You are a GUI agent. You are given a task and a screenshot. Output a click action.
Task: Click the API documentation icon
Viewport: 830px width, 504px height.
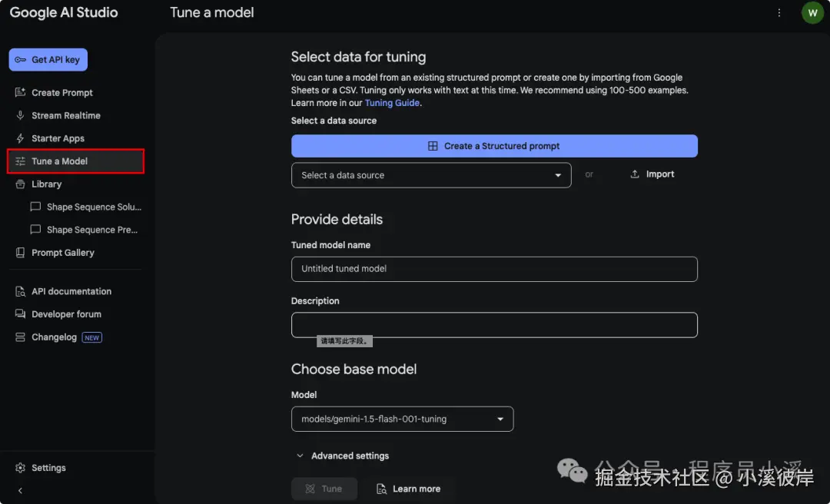(x=20, y=292)
